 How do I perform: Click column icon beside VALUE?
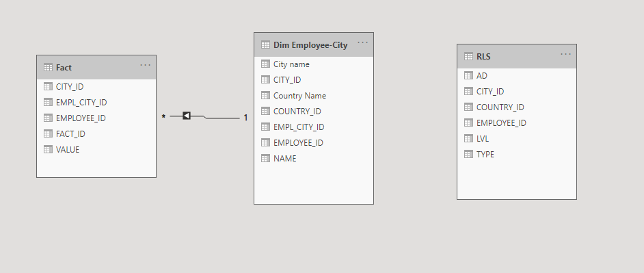point(48,149)
